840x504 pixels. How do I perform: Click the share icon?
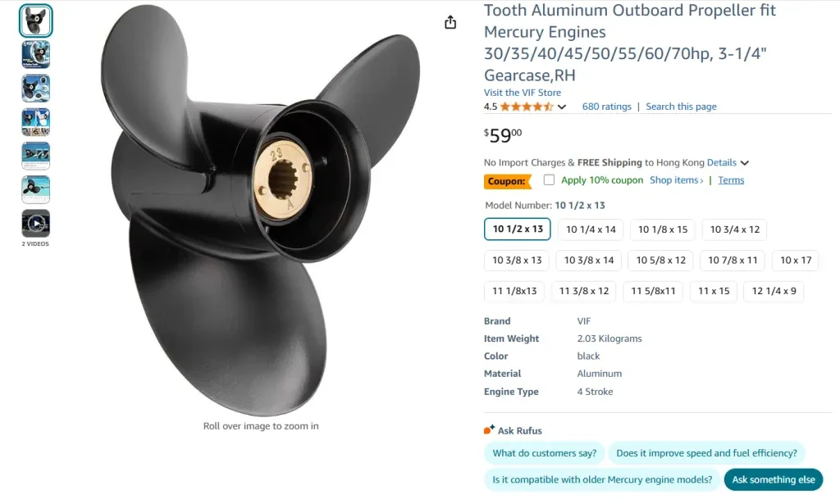click(450, 22)
